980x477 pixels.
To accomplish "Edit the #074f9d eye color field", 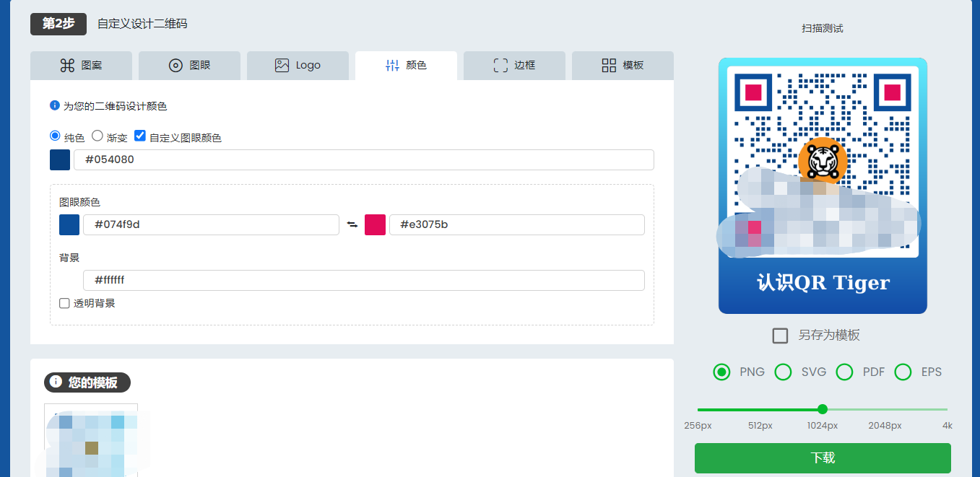I will pyautogui.click(x=211, y=224).
